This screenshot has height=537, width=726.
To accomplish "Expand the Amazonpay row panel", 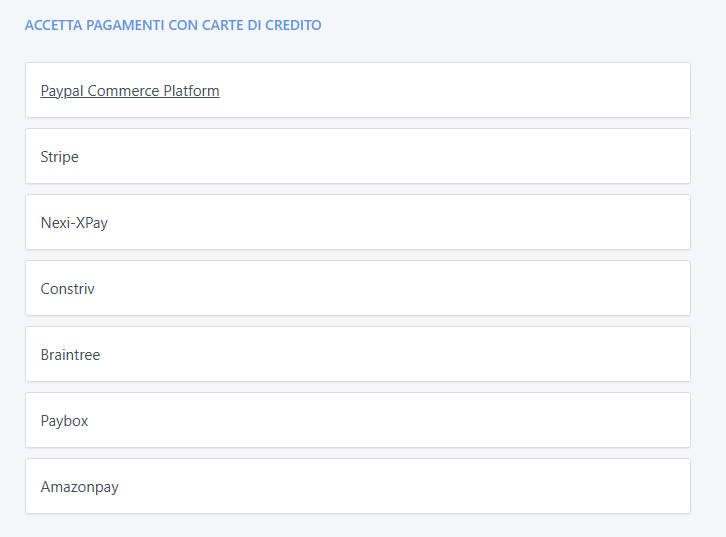I will pos(400,487).
